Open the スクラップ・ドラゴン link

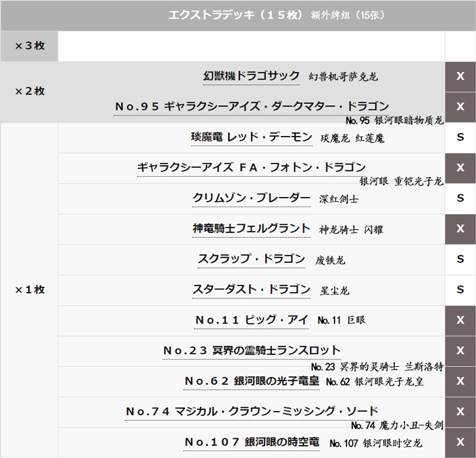point(252,259)
